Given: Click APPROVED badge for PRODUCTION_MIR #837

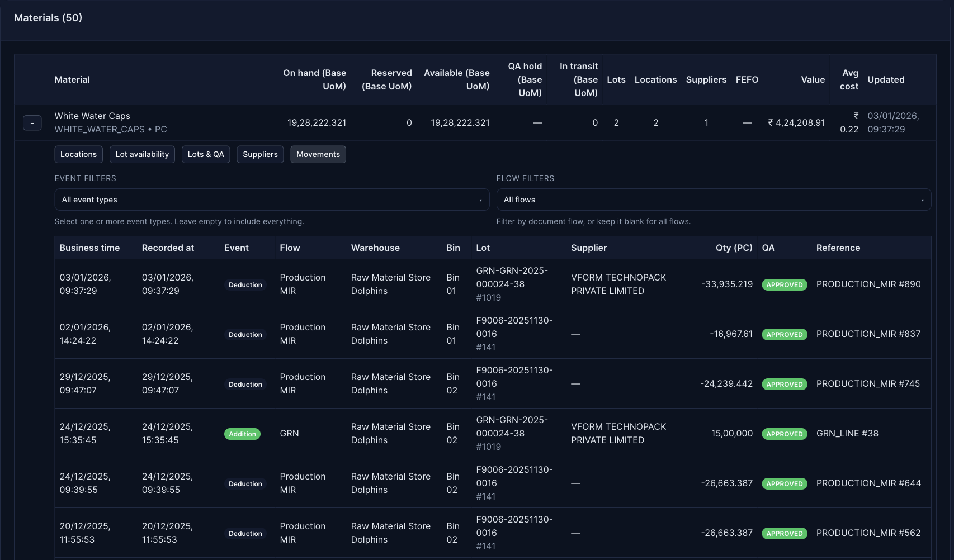Looking at the screenshot, I should pos(784,335).
